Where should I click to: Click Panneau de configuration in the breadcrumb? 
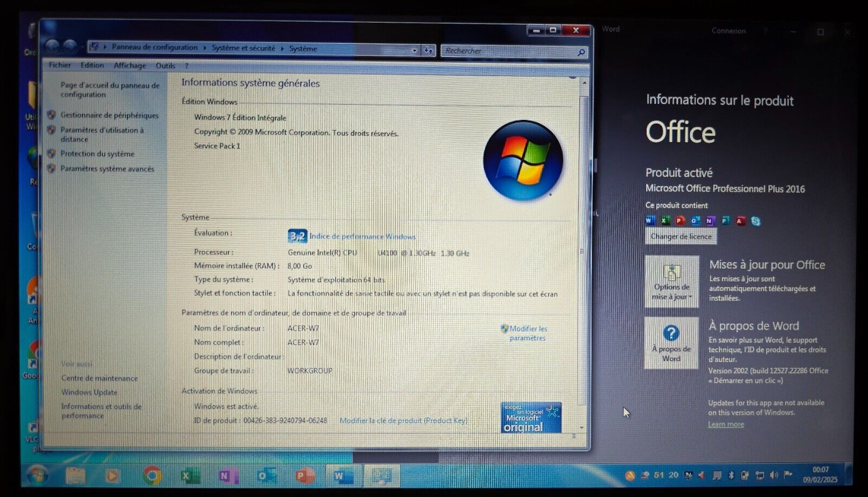(x=155, y=47)
